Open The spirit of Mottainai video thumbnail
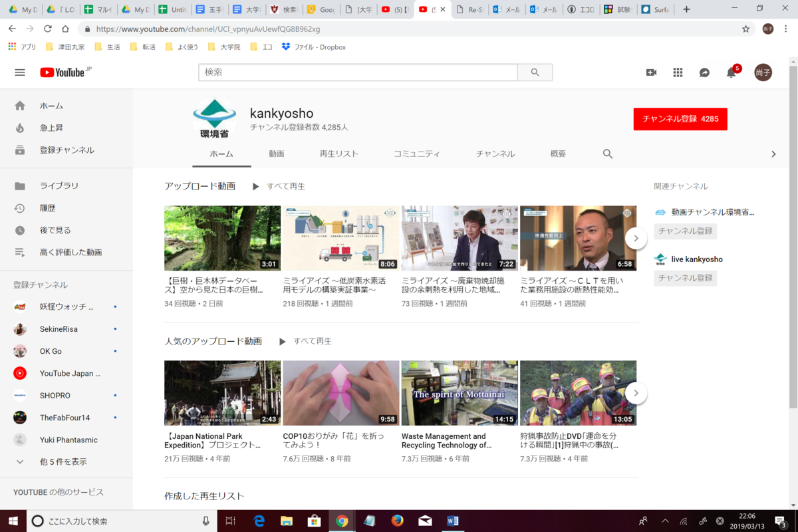Viewport: 798px width, 532px height. point(460,393)
